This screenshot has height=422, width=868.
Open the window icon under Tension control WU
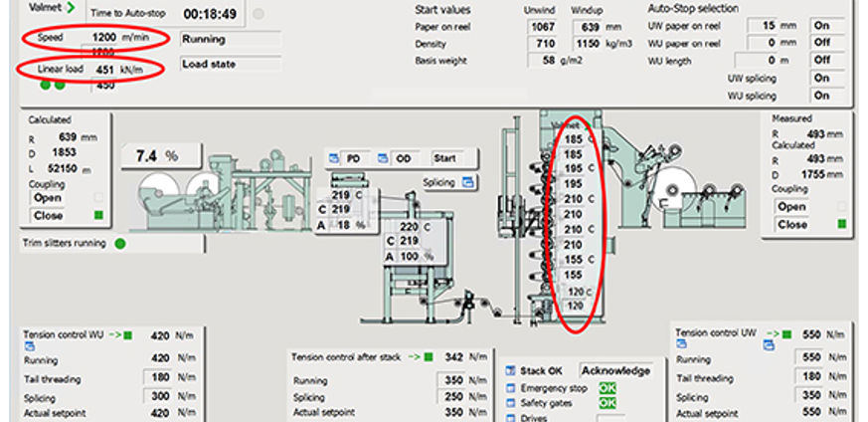point(29,346)
